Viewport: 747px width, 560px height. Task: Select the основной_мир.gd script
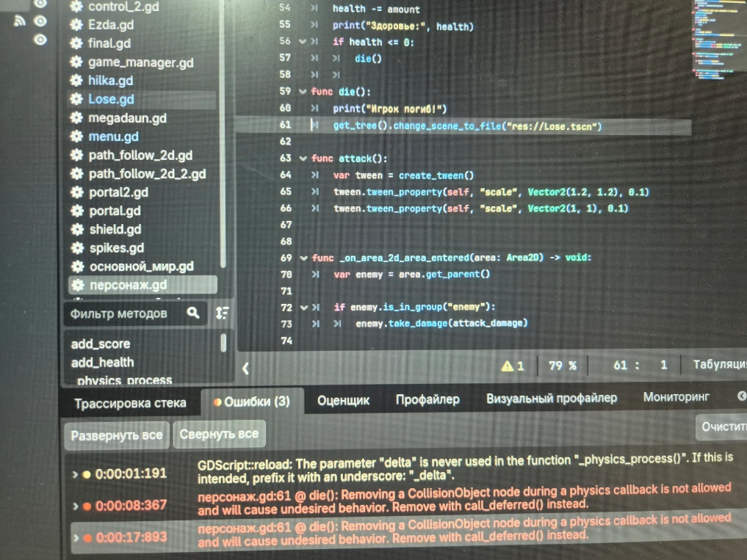click(x=142, y=266)
